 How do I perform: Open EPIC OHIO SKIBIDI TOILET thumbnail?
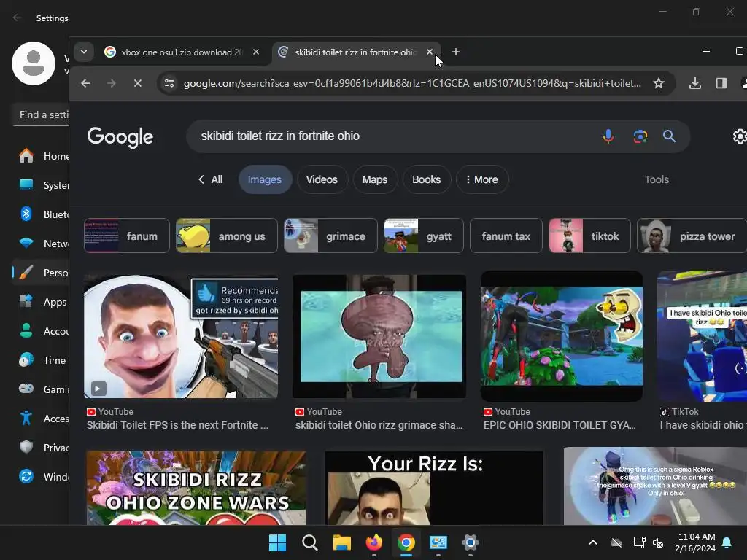562,336
